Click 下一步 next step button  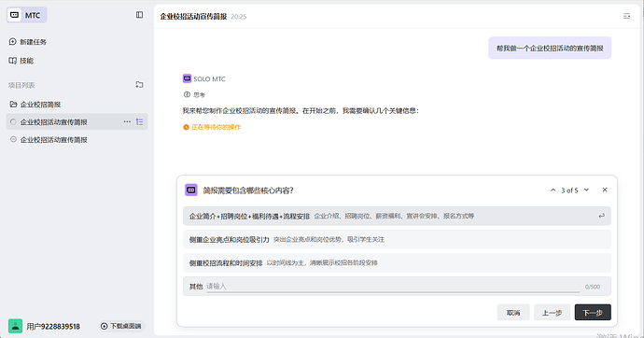[x=593, y=313]
